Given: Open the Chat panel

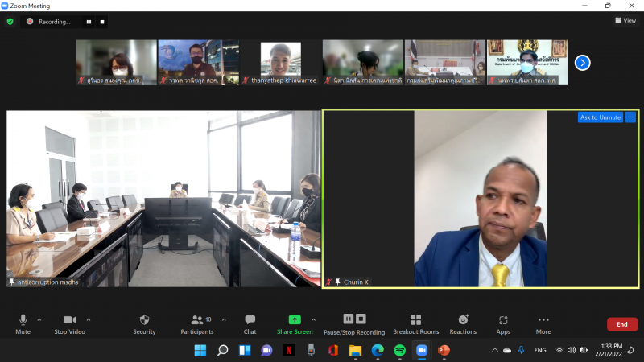Looking at the screenshot, I should (x=250, y=324).
